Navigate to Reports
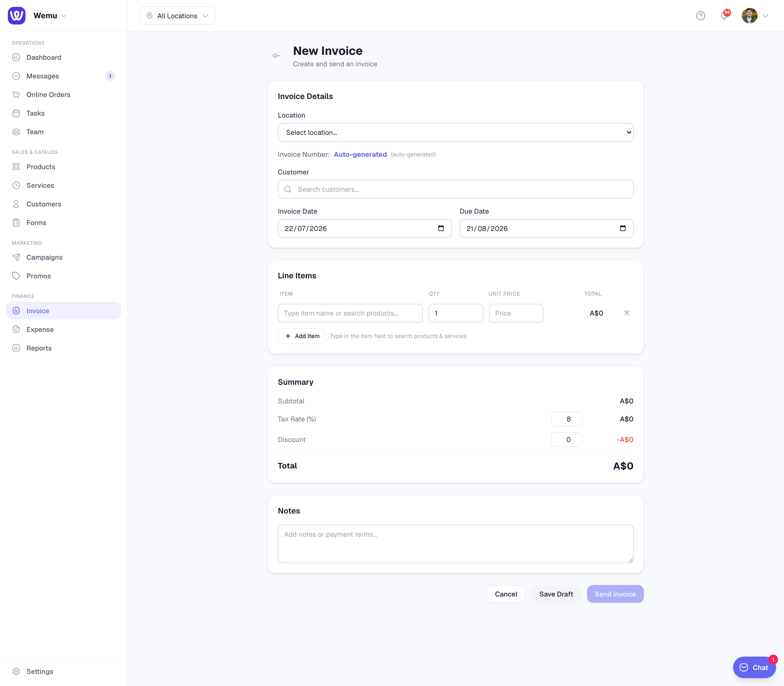The image size is (784, 686). pos(64,348)
